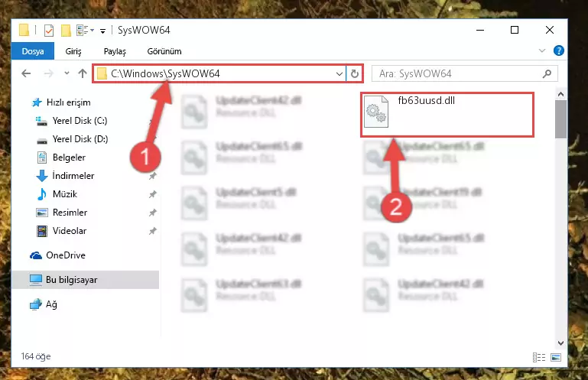Open the Explorer help icon
This screenshot has width=588, height=380.
[558, 50]
